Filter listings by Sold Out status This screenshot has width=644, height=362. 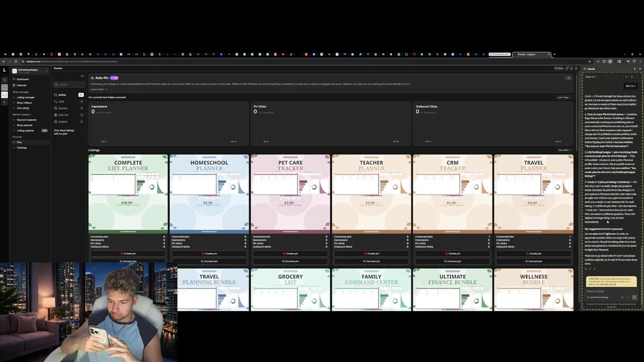tap(68, 115)
